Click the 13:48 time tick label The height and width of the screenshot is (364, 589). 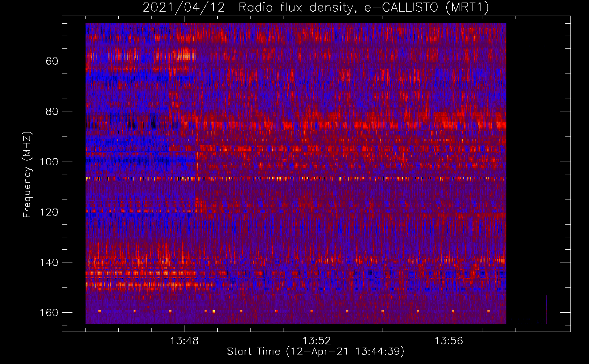click(185, 341)
